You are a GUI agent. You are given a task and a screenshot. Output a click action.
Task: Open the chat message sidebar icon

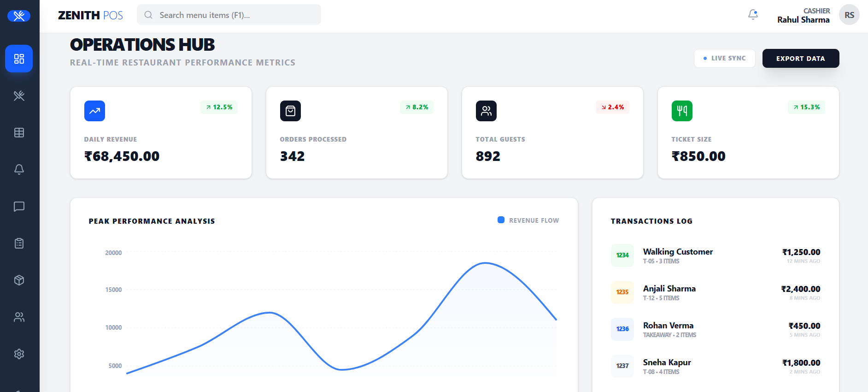pyautogui.click(x=19, y=206)
